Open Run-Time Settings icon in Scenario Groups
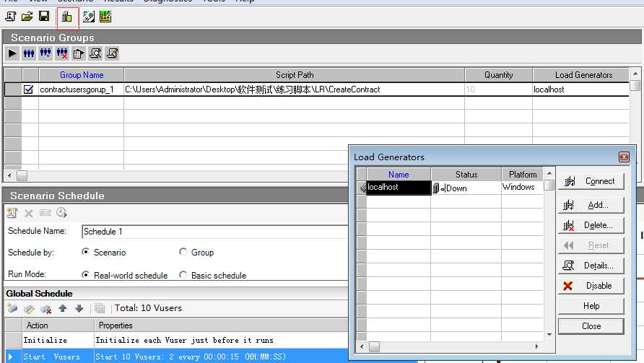Image resolution: width=644 pixels, height=363 pixels. click(x=79, y=53)
